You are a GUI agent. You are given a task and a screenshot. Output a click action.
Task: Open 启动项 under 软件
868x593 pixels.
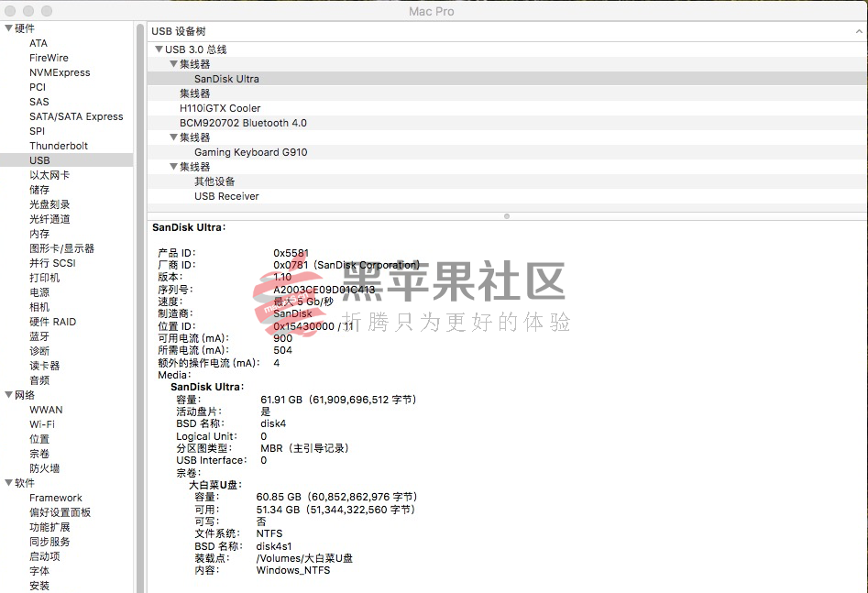tap(44, 556)
